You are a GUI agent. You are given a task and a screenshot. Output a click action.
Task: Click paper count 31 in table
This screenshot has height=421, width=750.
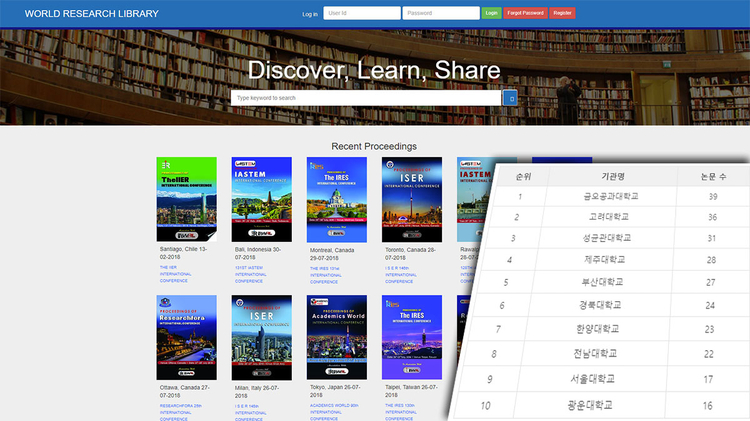(712, 238)
